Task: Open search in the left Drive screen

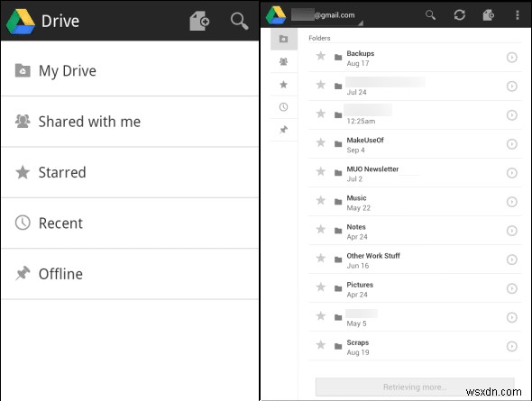Action: (x=240, y=21)
